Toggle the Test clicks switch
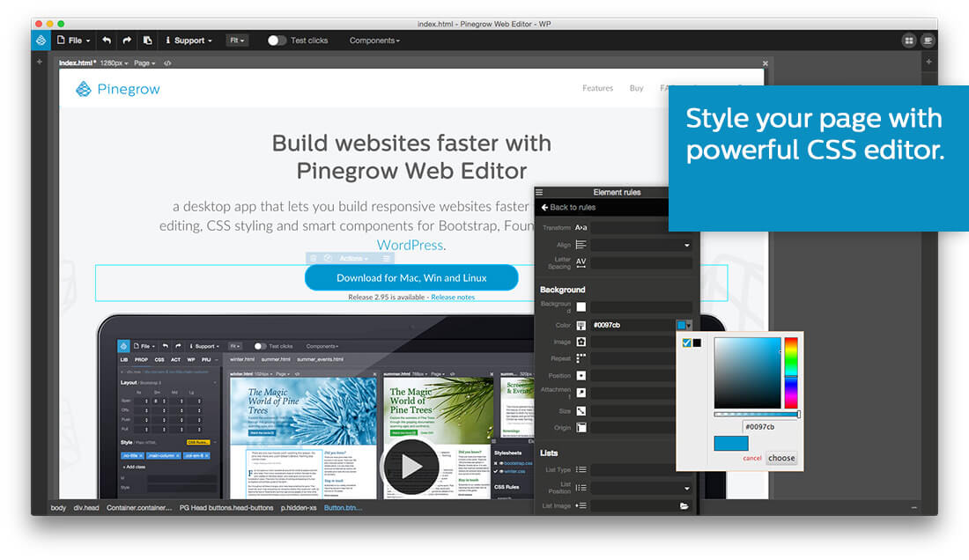 click(x=277, y=41)
